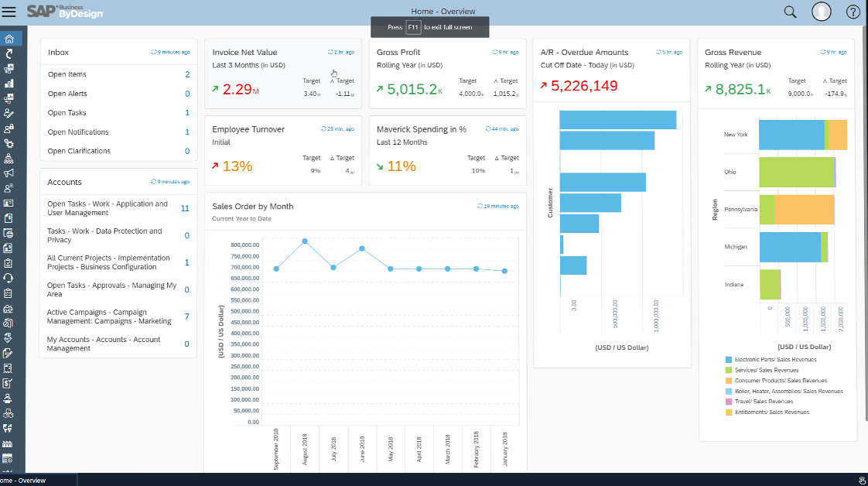Open the Open Tasks inbox row
The height and width of the screenshot is (486, 868).
pyautogui.click(x=118, y=112)
